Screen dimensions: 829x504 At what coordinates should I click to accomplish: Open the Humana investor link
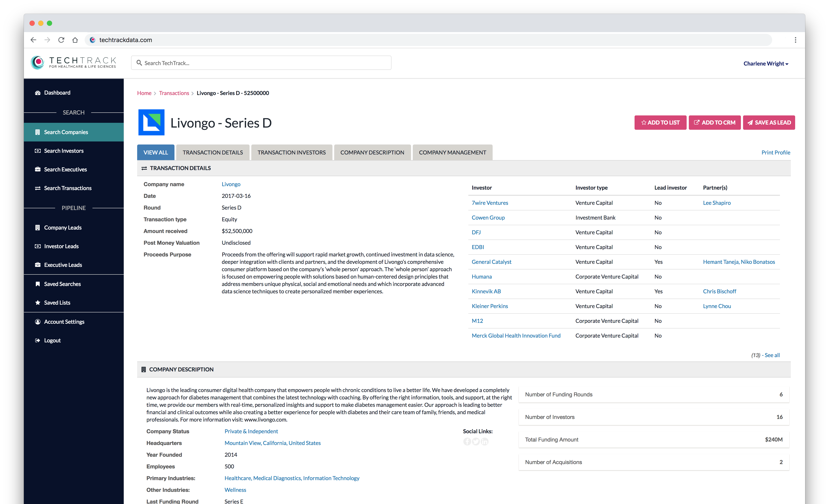[482, 277]
